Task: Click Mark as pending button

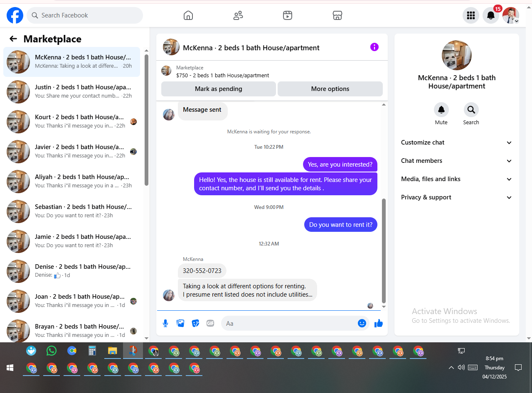Action: point(219,89)
